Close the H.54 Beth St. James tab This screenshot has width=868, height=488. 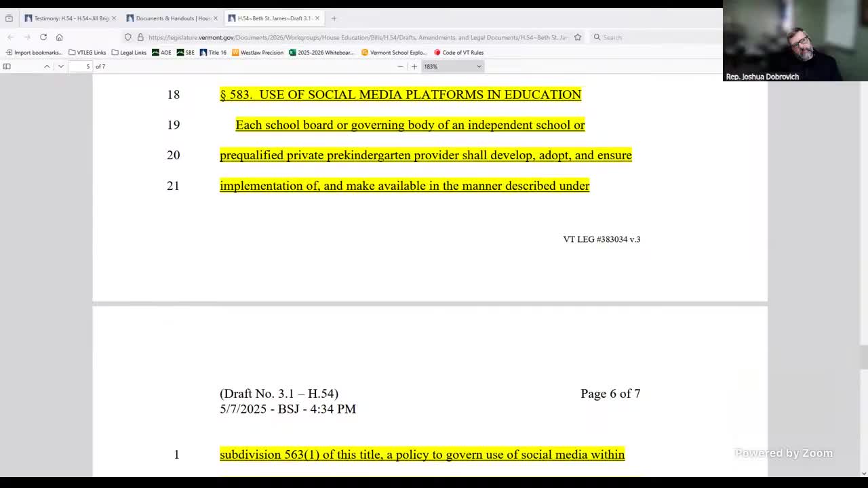tap(317, 18)
